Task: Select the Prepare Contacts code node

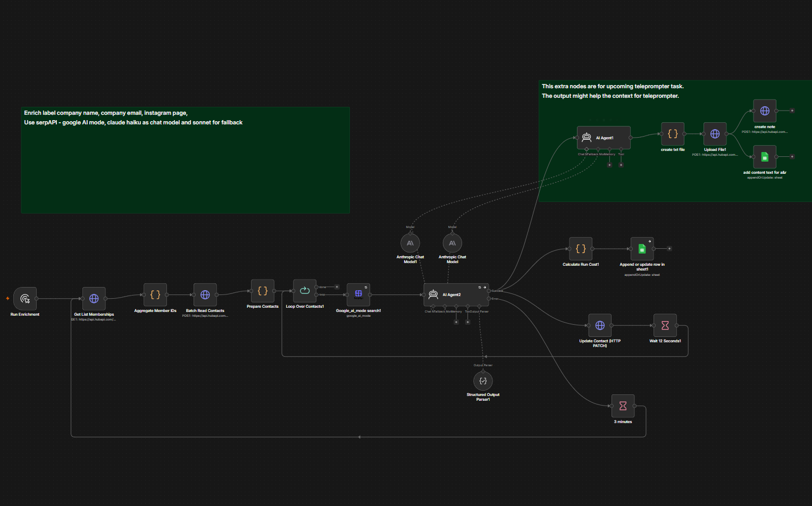Action: pyautogui.click(x=263, y=291)
